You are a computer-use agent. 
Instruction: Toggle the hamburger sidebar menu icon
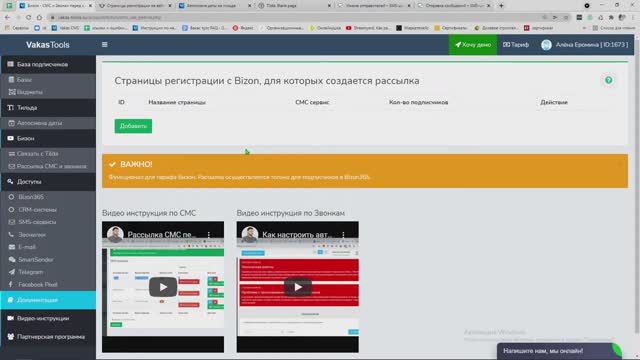[104, 44]
